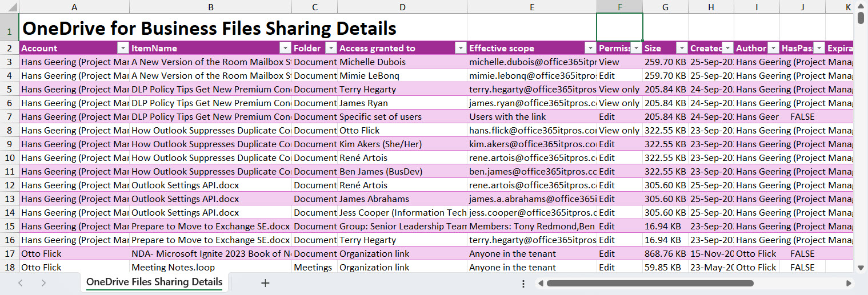
Task: Select column H header
Action: tap(711, 7)
